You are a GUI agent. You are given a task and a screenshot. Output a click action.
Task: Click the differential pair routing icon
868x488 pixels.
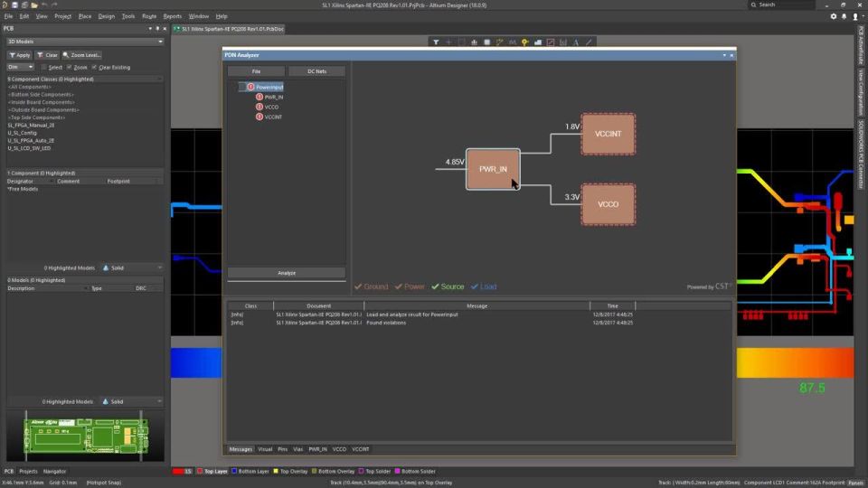512,42
